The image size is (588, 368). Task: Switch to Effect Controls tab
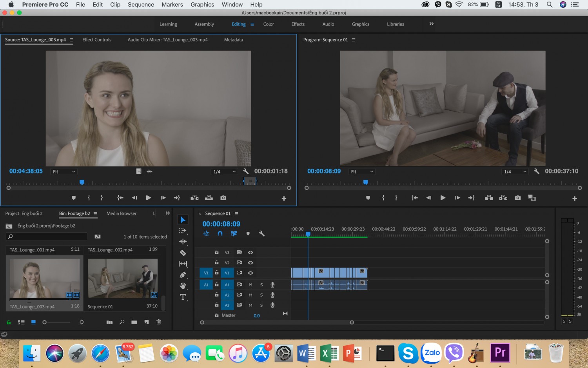coord(97,40)
